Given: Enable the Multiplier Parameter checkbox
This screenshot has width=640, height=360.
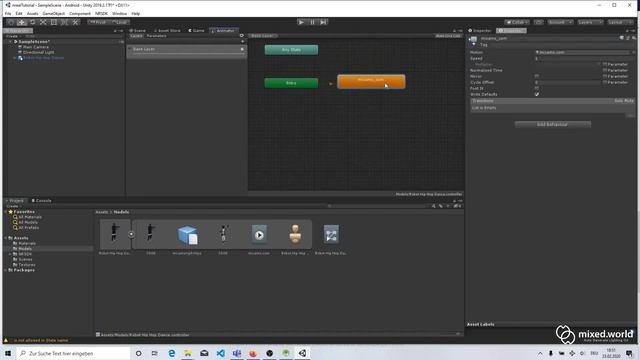Looking at the screenshot, I should [x=605, y=64].
